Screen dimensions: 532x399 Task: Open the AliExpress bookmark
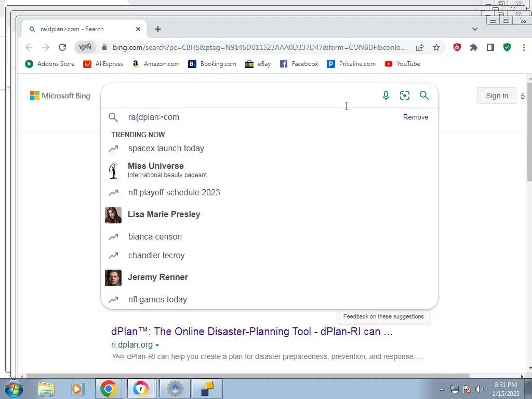103,64
